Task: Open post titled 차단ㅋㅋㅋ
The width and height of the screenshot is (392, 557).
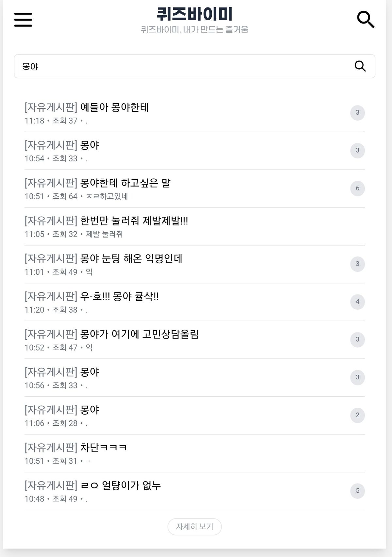Action: tap(103, 448)
